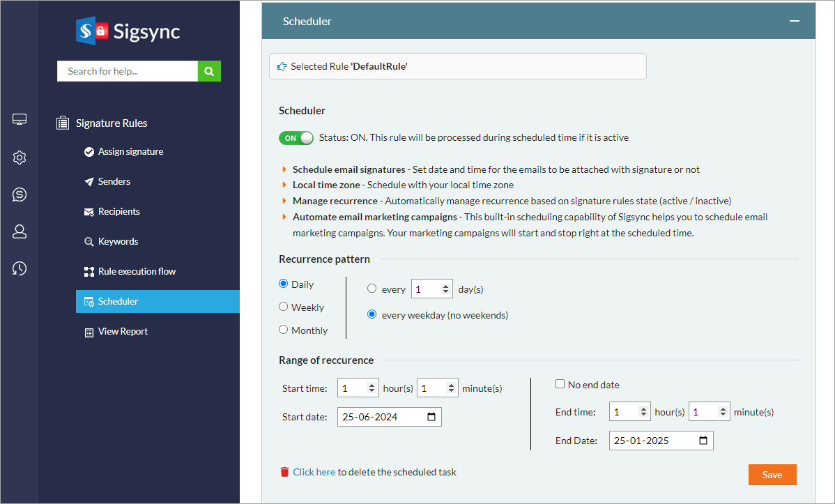Open the monitor dashboard icon in sidebar
The image size is (835, 504).
[20, 120]
